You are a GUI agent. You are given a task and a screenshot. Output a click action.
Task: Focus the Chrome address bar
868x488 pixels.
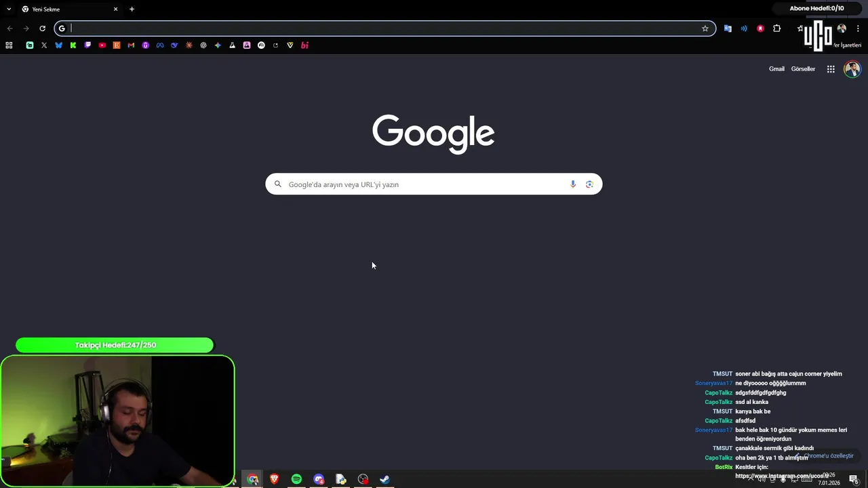[385, 28]
